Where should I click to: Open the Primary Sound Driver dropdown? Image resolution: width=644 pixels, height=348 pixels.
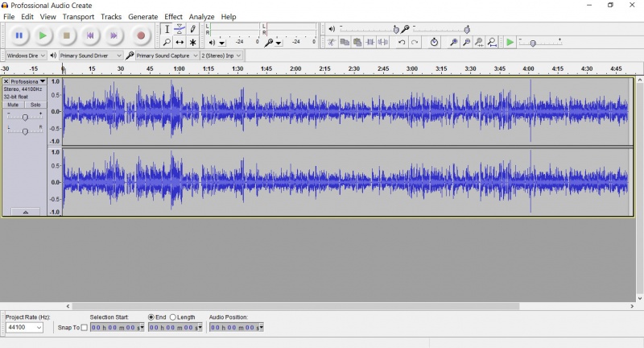[90, 56]
